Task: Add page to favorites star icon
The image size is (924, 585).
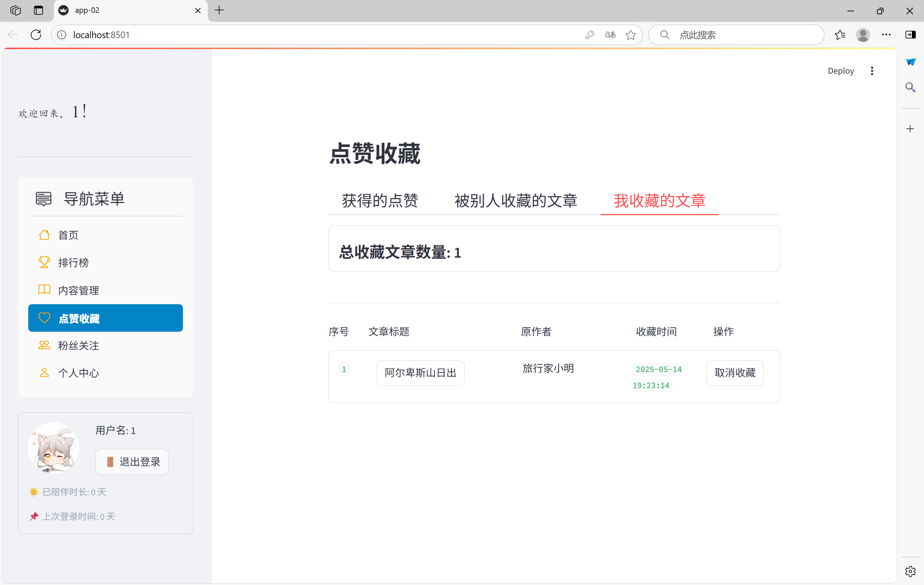Action: coord(630,35)
